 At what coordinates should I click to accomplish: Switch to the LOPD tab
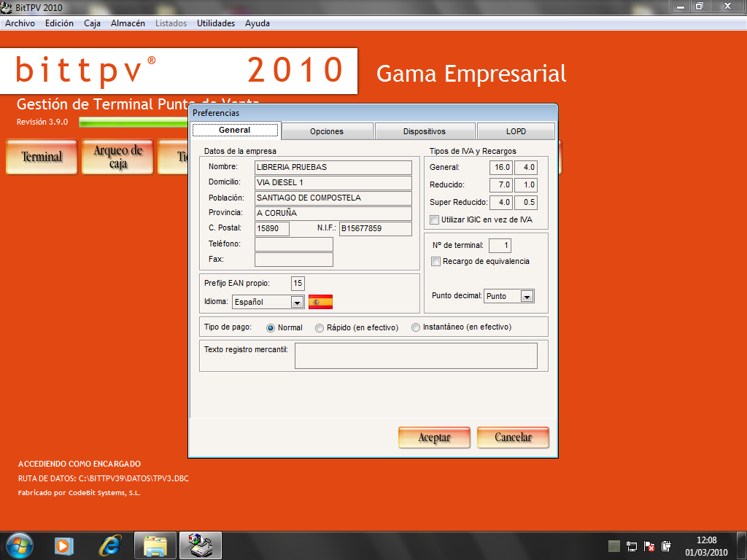516,131
